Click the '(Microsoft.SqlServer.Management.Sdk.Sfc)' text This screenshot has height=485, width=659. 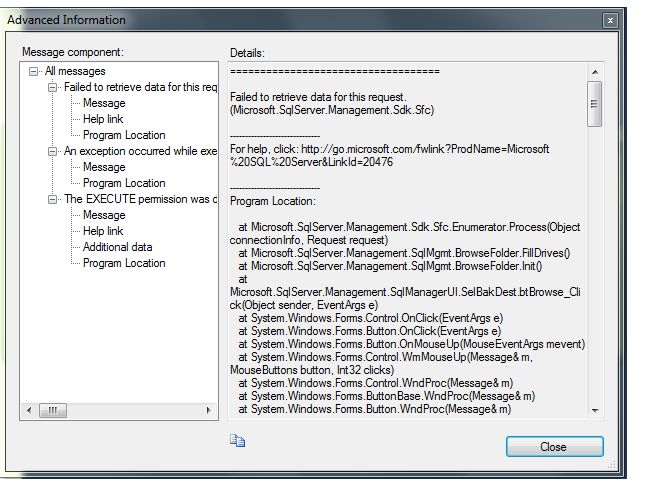(332, 110)
